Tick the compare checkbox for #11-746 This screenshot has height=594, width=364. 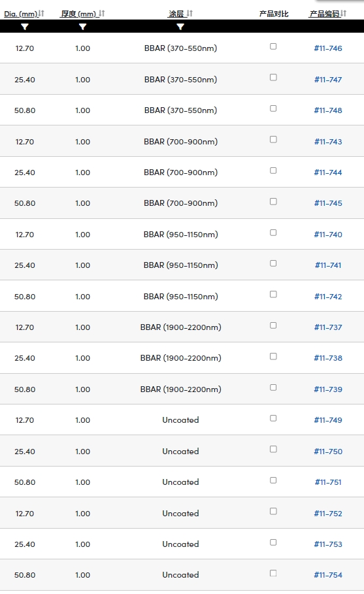tap(273, 46)
